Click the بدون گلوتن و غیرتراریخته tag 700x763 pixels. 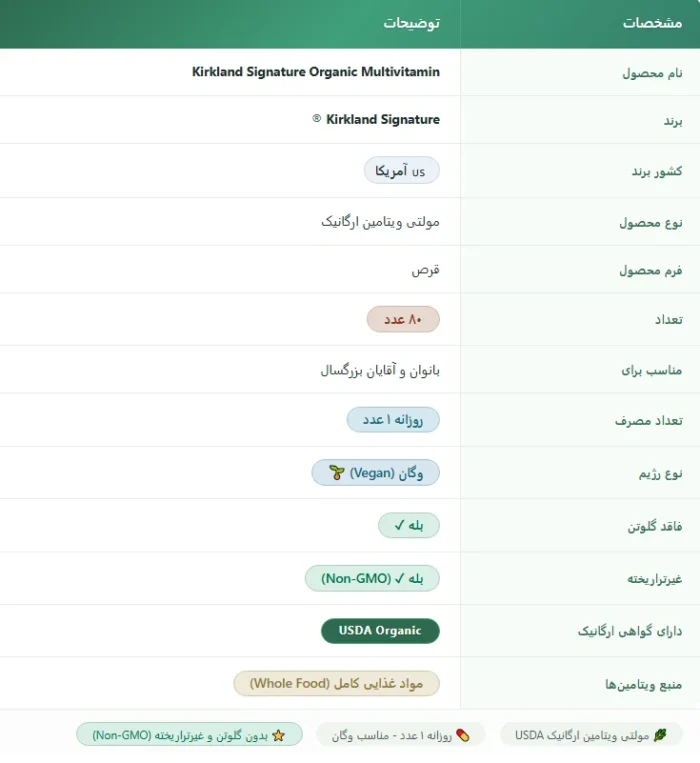(189, 735)
